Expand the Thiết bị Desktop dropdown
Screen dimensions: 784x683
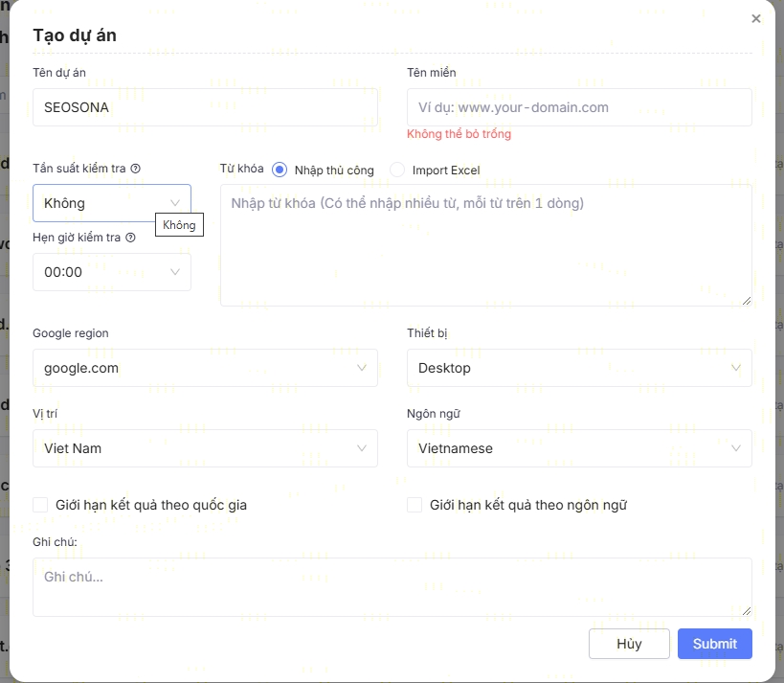[579, 368]
